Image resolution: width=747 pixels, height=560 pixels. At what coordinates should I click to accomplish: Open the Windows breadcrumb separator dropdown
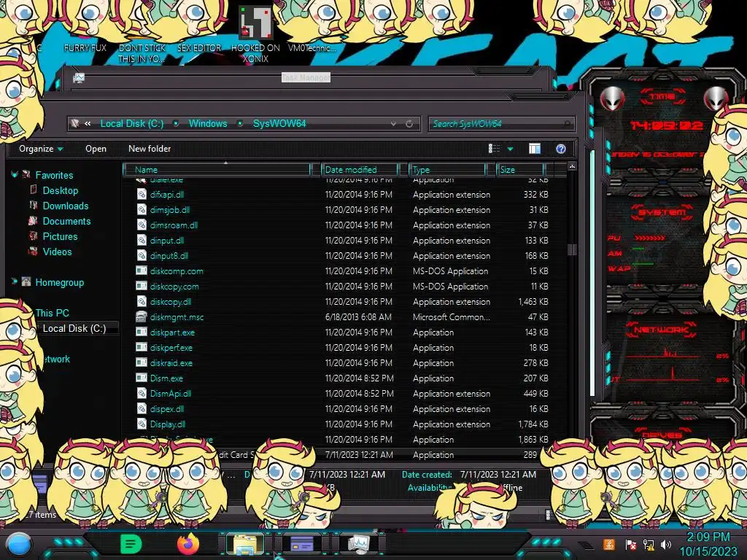click(240, 124)
